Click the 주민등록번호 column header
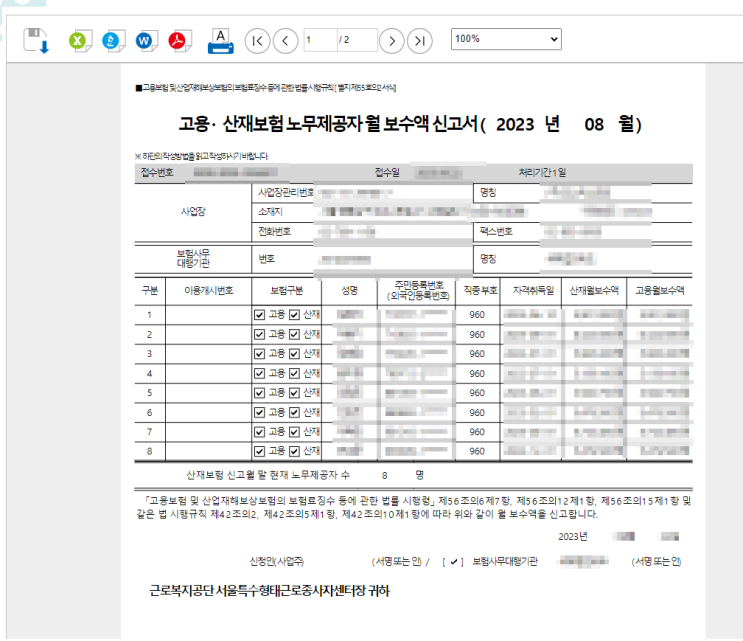This screenshot has width=743, height=641. [x=418, y=290]
